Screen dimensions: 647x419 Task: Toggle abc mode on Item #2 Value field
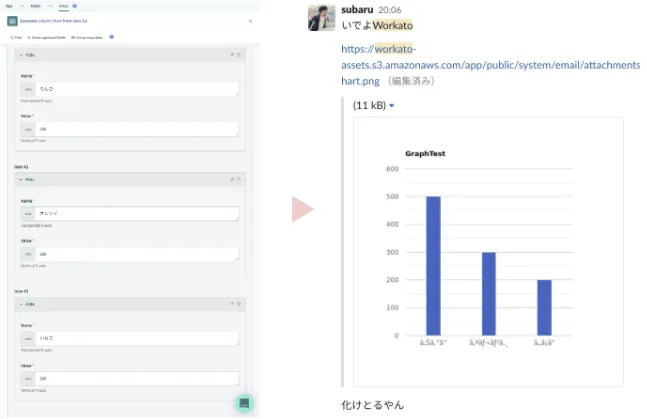tap(28, 254)
